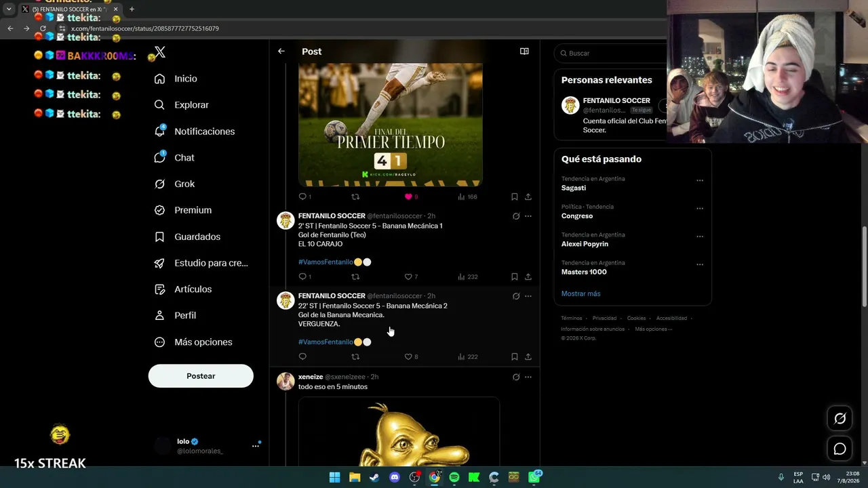
Task: Bookmark the Primer Tiempo image post
Action: pyautogui.click(x=514, y=197)
